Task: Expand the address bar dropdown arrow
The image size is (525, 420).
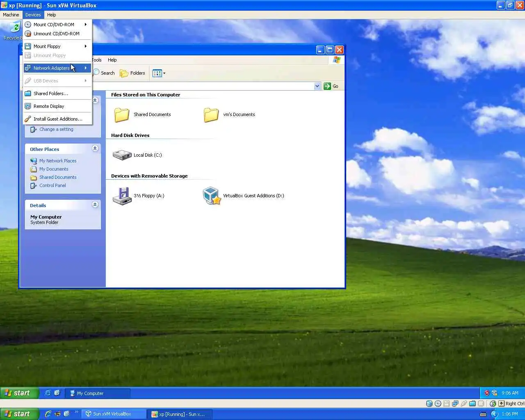Action: click(x=317, y=86)
